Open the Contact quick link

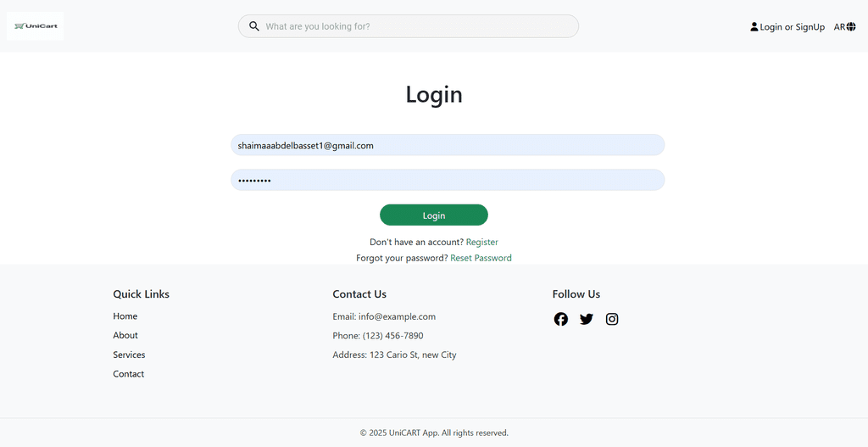click(129, 374)
